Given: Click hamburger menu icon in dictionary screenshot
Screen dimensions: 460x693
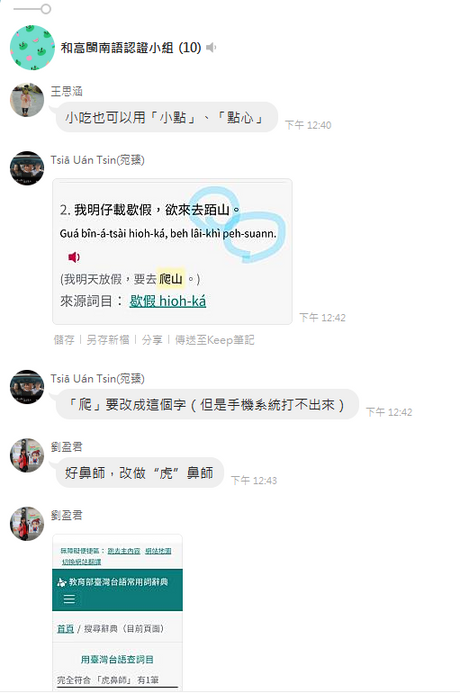Looking at the screenshot, I should click(69, 599).
